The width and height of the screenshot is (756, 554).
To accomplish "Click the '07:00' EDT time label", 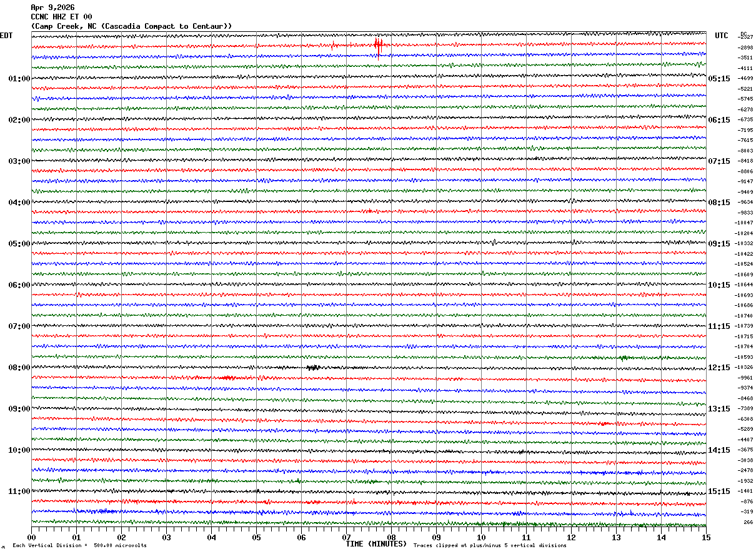I will [19, 326].
